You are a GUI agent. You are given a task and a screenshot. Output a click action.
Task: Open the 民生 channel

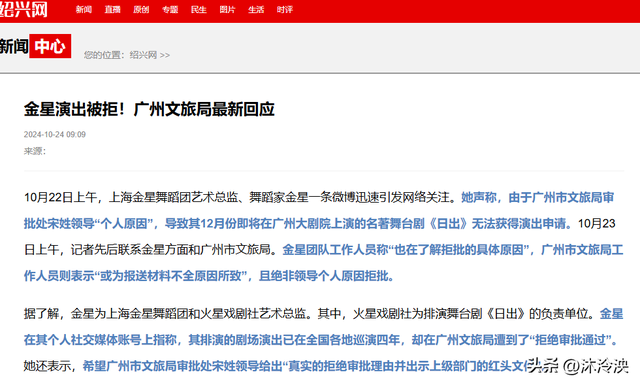(x=199, y=9)
